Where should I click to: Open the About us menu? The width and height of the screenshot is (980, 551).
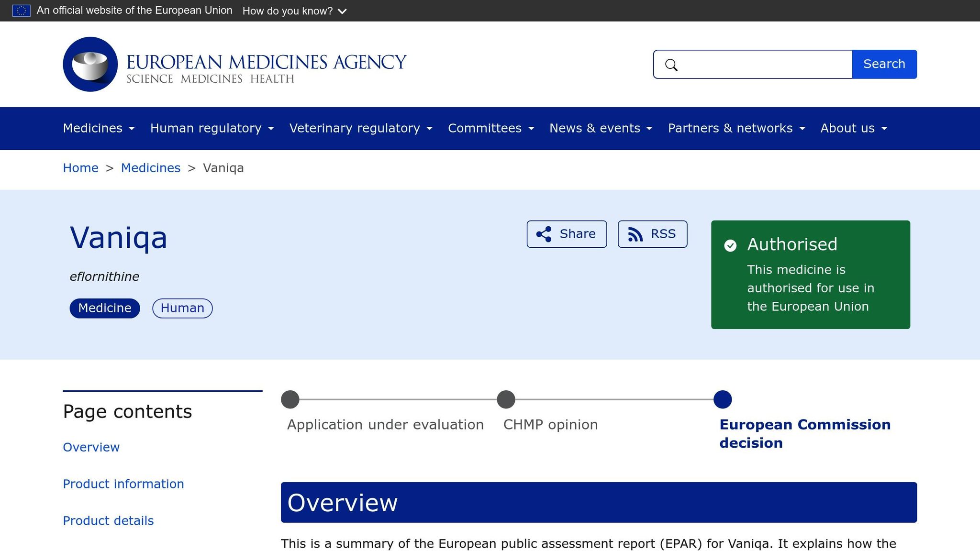(x=853, y=128)
